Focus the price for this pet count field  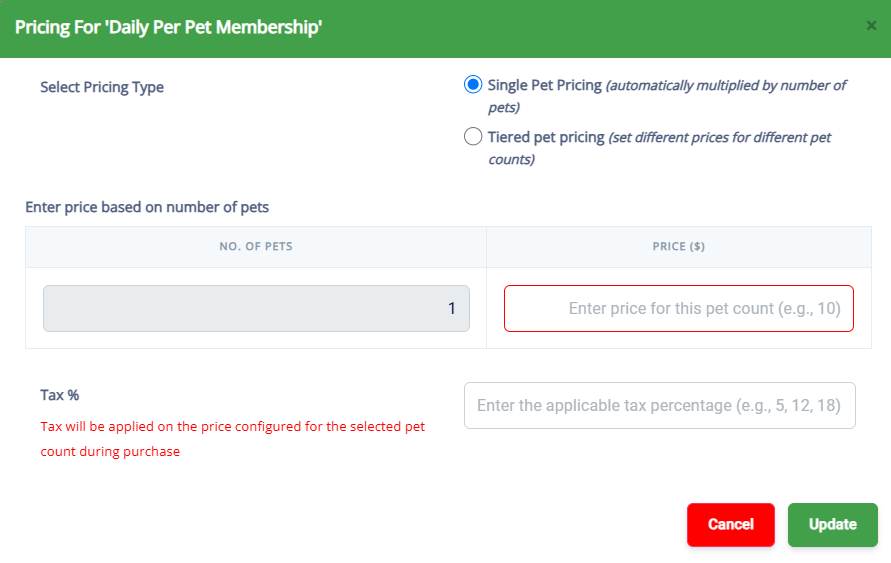[678, 308]
